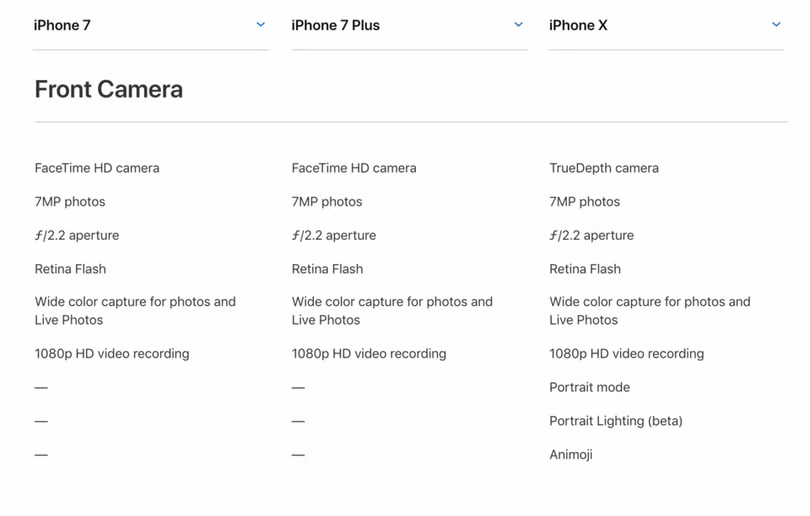
Task: Click FaceTime HD camera under iPhone 7
Action: (96, 168)
